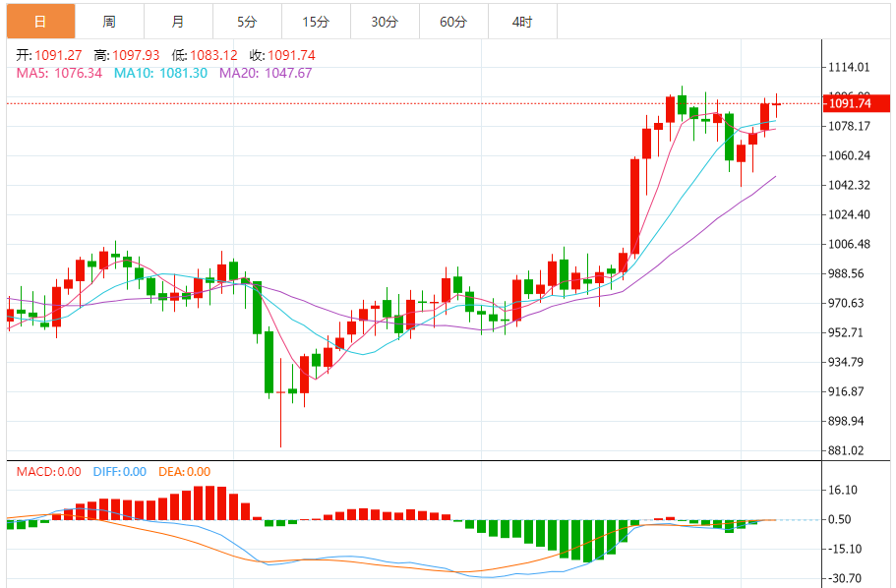Select the 日 daily chart tab
The width and height of the screenshot is (896, 588).
coord(40,22)
